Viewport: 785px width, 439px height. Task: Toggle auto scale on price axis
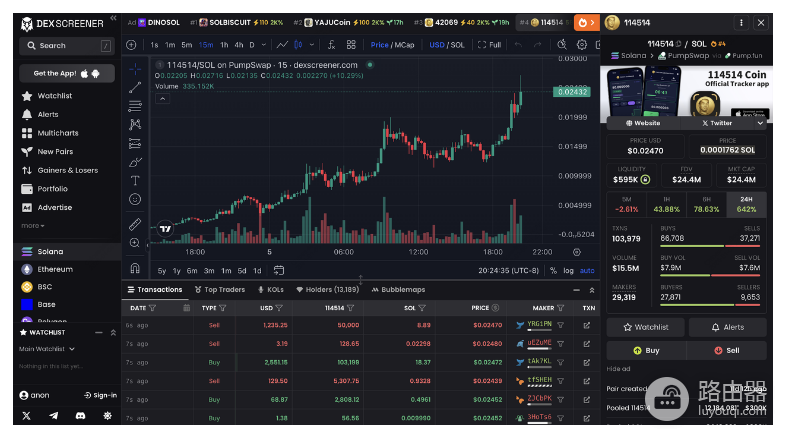tap(587, 270)
